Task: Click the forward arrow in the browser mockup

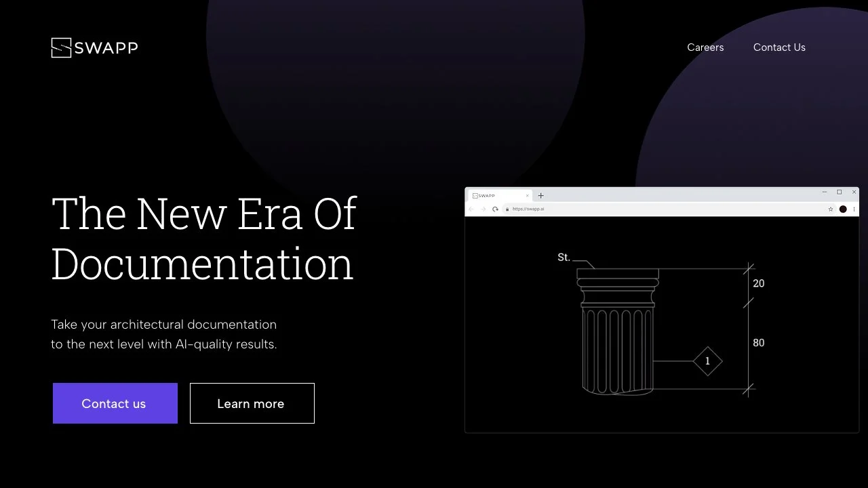Action: point(484,209)
